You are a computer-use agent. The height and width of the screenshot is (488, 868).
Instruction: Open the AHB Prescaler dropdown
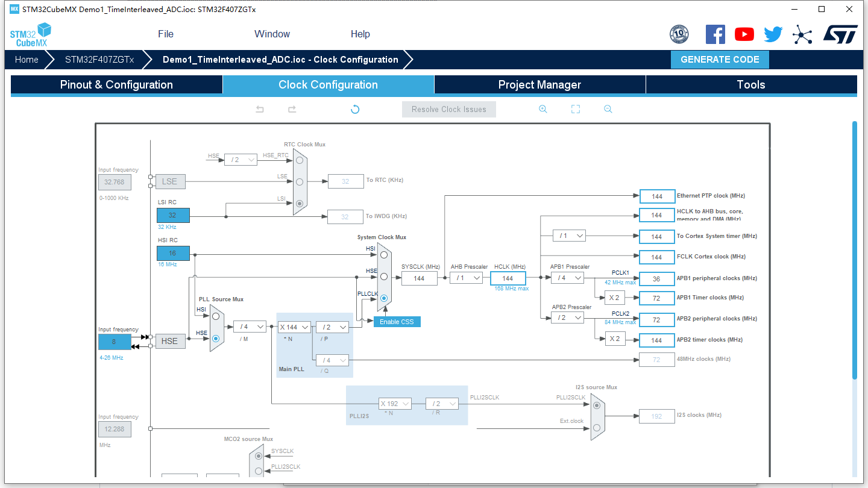467,278
